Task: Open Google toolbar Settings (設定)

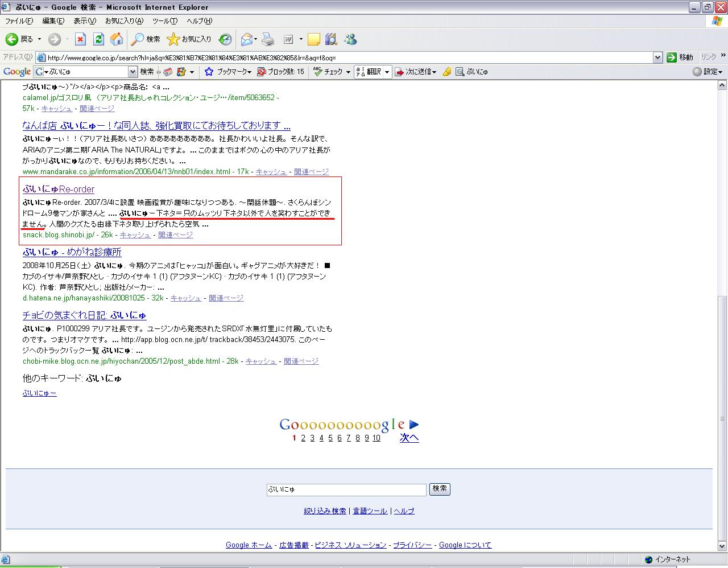Action: pos(707,72)
